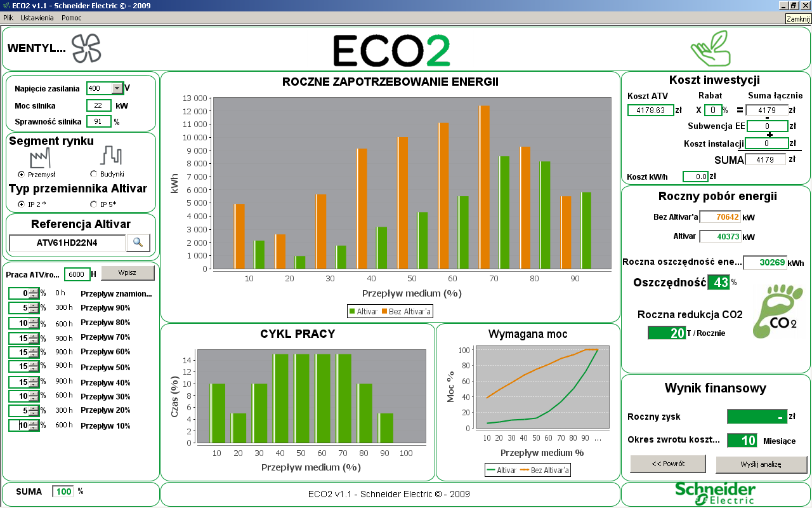The height and width of the screenshot is (508, 812).
Task: Click the ECO2 logo in header
Action: 392,51
